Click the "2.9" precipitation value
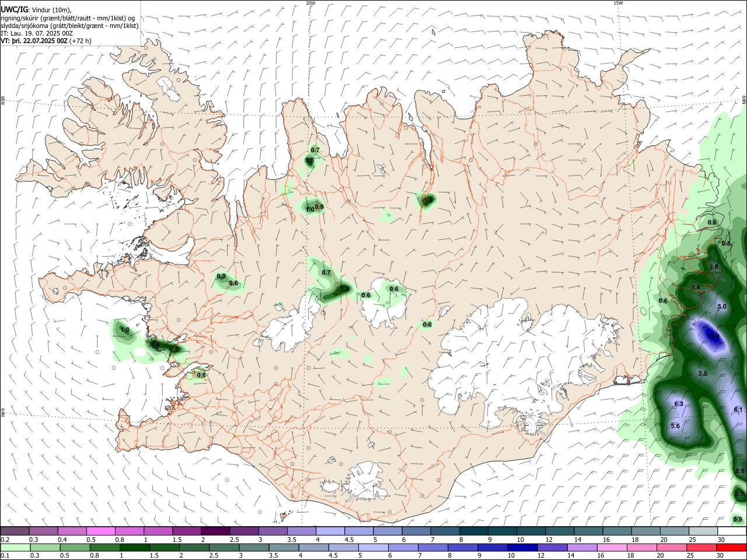 pyautogui.click(x=740, y=471)
